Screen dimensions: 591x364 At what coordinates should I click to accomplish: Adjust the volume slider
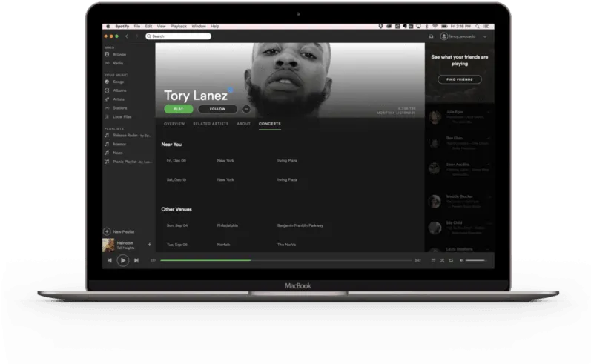pos(475,260)
